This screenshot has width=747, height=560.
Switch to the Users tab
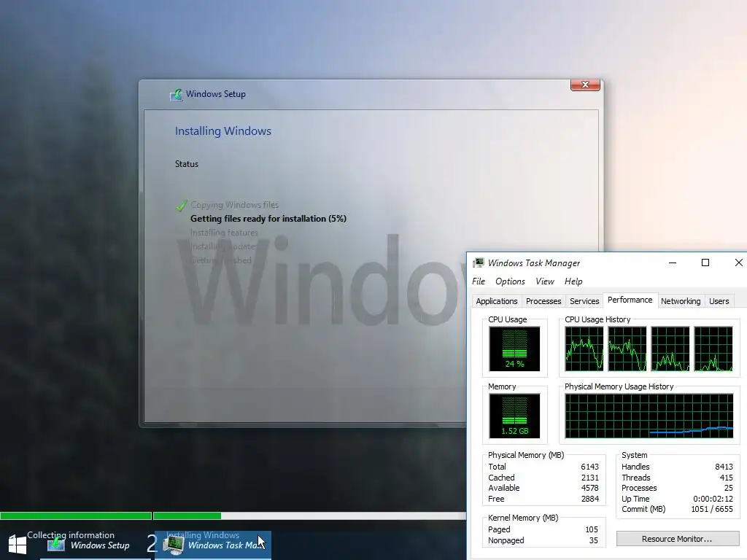719,301
